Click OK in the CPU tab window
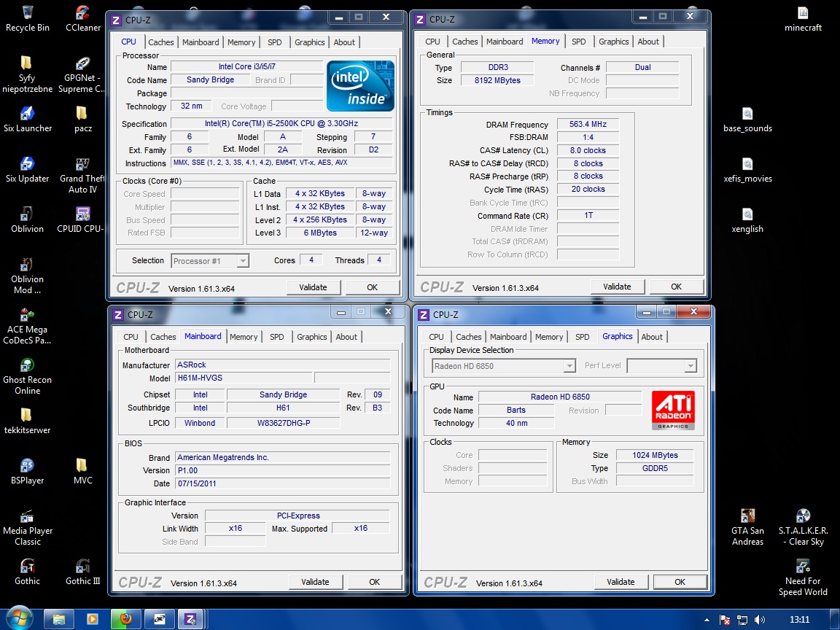Screen dimensions: 840x630 pyautogui.click(x=373, y=287)
